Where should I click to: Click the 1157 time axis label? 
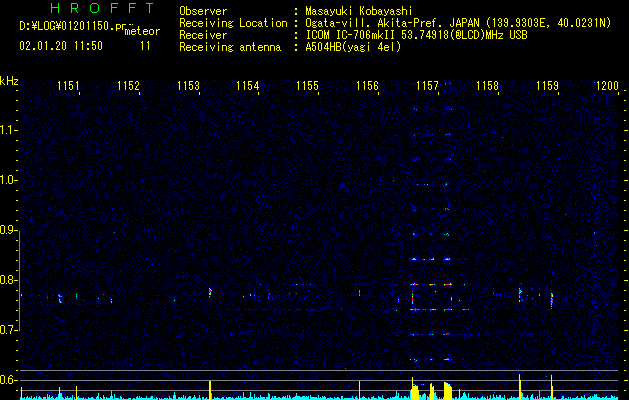[427, 86]
